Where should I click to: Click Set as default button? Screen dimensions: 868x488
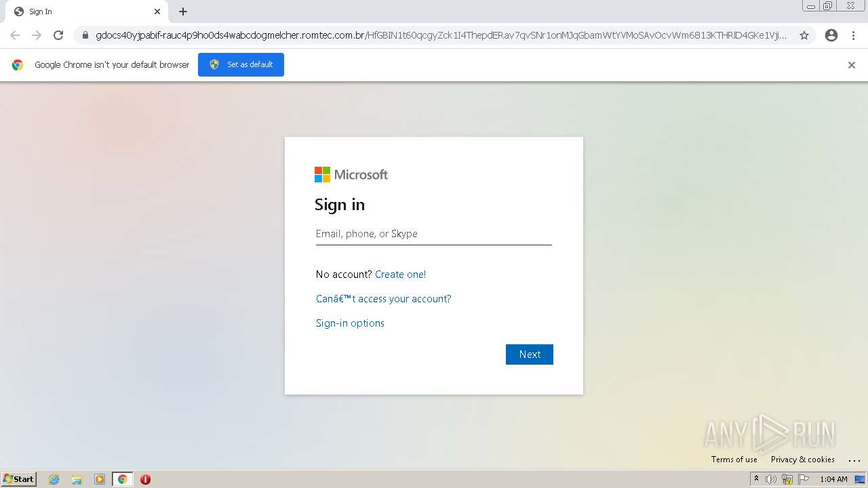pyautogui.click(x=241, y=64)
